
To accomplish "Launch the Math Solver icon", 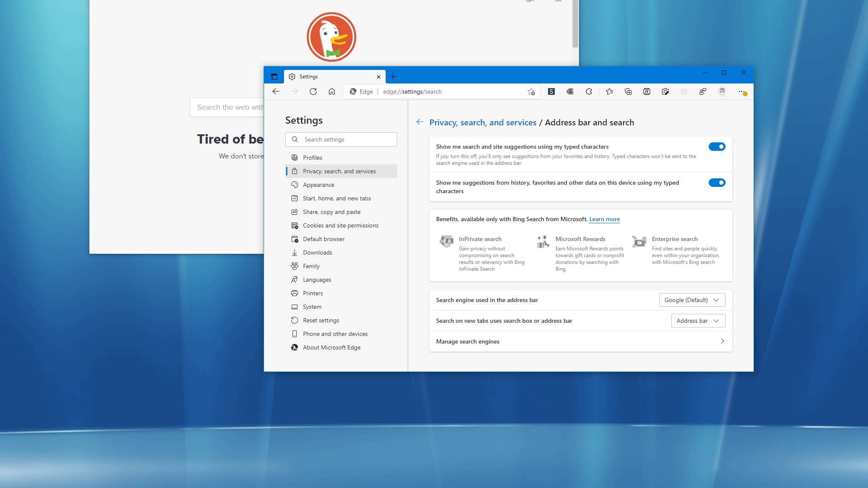I will (647, 91).
